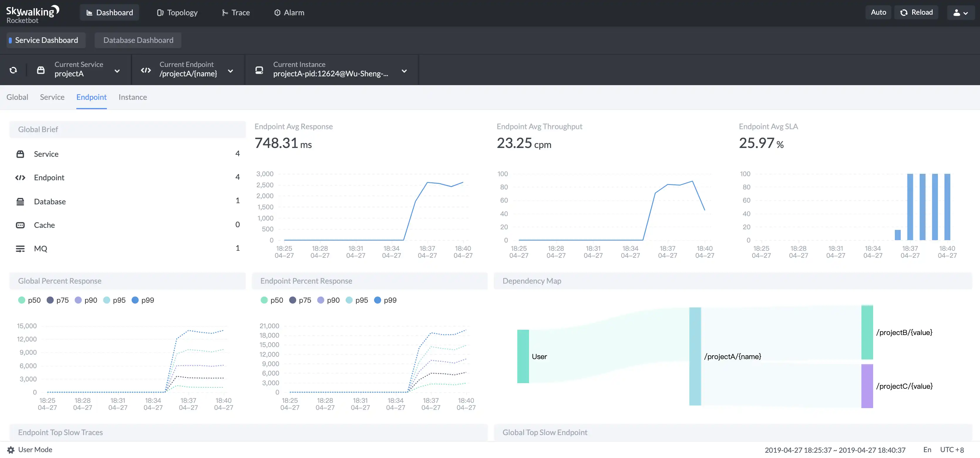Click the code bracket icon next to Current Endpoint

[146, 69]
